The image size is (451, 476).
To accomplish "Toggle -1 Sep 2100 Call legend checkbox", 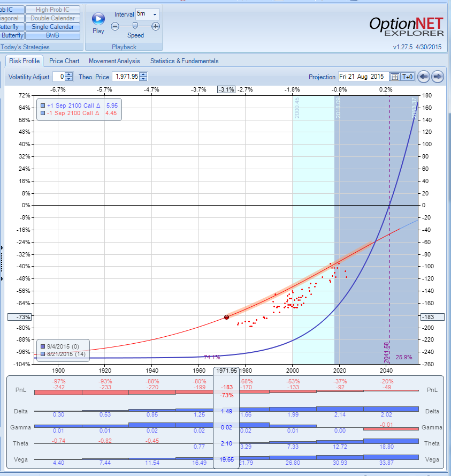I will [x=43, y=113].
